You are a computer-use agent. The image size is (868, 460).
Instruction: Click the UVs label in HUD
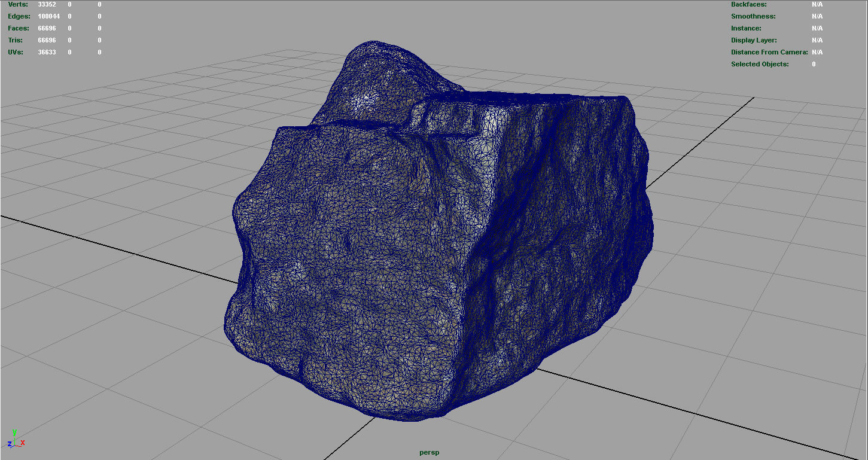(x=16, y=52)
